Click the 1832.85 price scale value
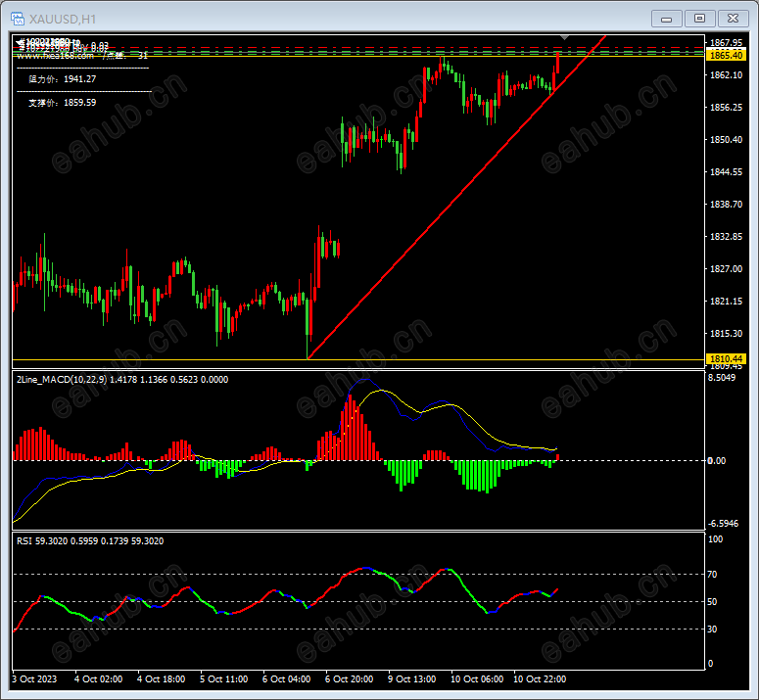Screen dimensions: 759x700 coord(726,237)
